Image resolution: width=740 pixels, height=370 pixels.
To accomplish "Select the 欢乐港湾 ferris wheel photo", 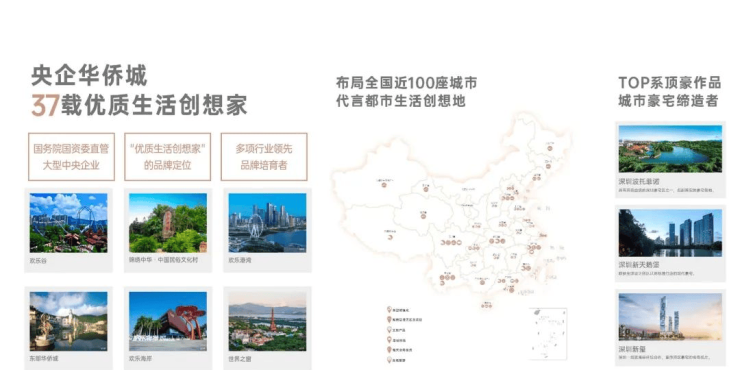I will click(268, 222).
